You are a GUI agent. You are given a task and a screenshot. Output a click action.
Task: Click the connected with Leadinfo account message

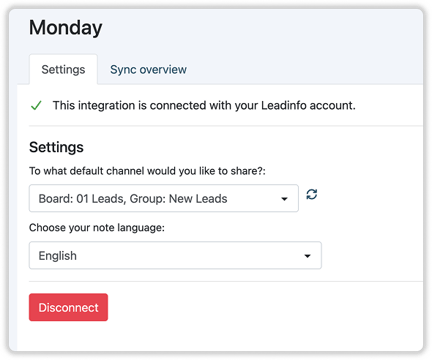tap(204, 105)
